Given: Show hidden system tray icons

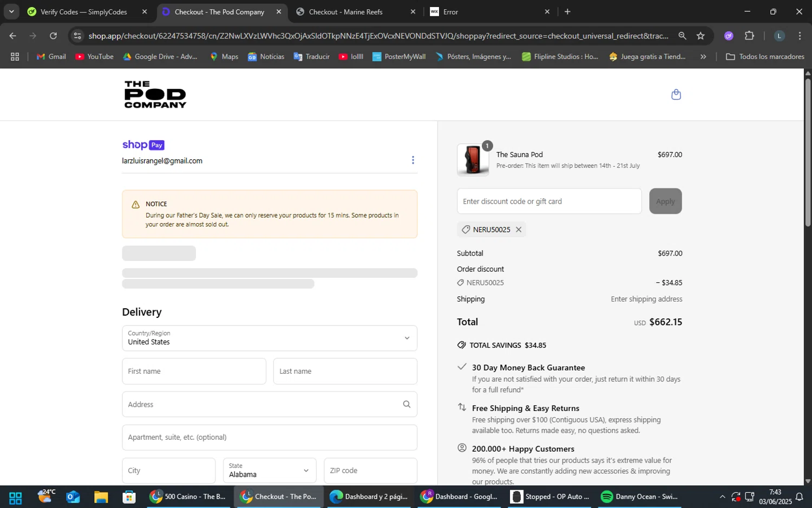Looking at the screenshot, I should pyautogui.click(x=722, y=497).
